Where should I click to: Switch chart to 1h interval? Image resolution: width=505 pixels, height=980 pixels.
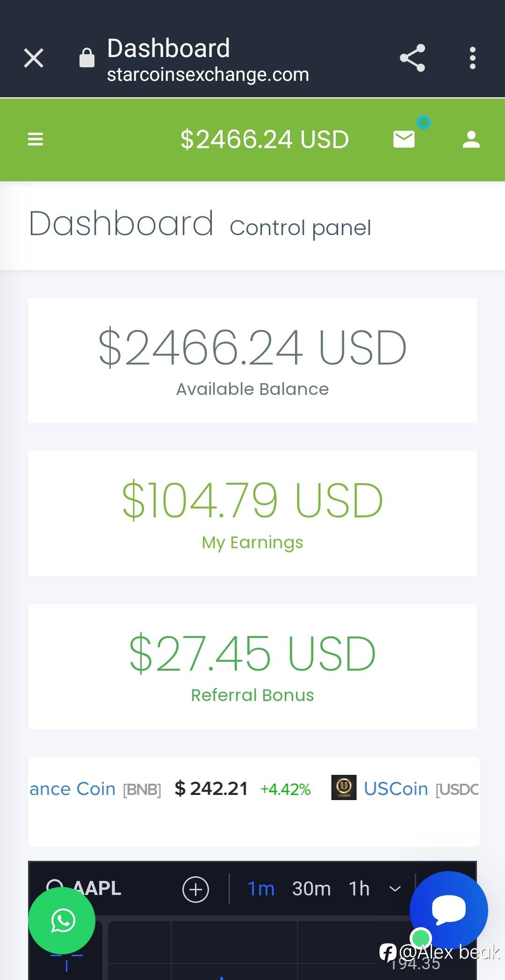click(359, 889)
